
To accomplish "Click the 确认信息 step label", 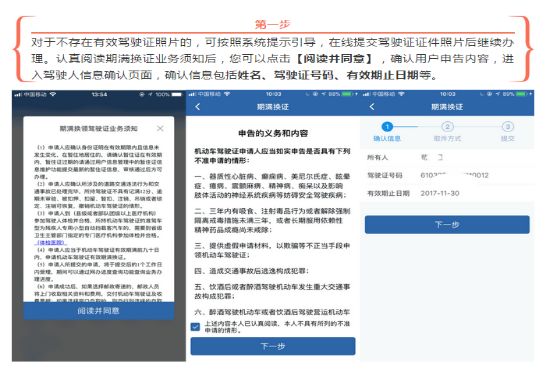I will pyautogui.click(x=387, y=139).
